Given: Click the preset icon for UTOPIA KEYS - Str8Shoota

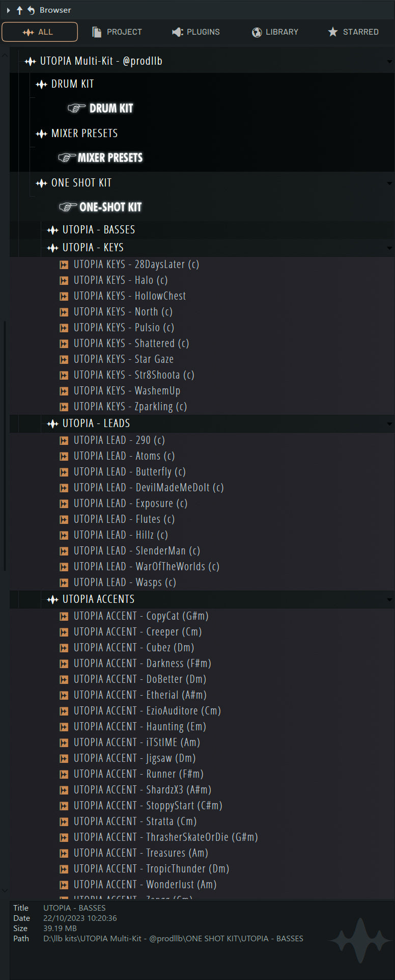Looking at the screenshot, I should pos(64,376).
